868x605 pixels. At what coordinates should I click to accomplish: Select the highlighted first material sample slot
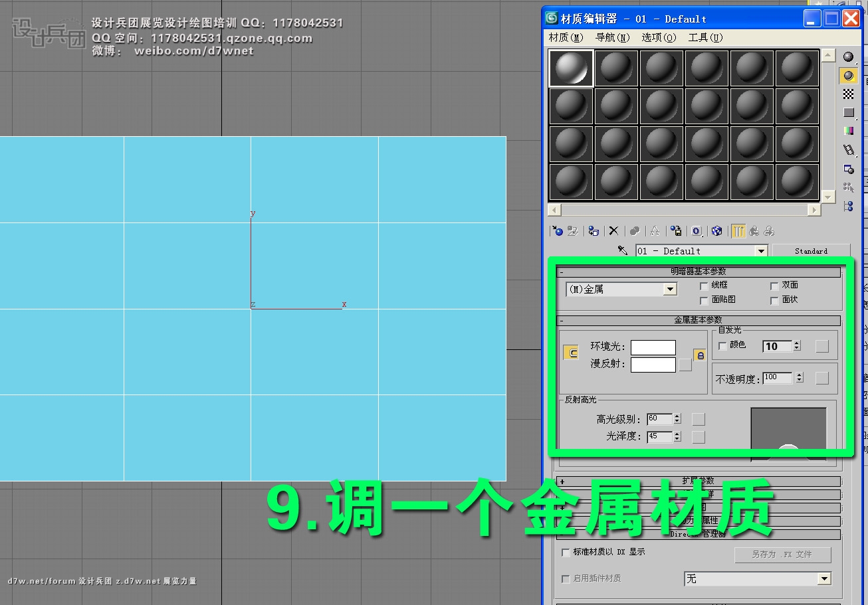click(572, 68)
